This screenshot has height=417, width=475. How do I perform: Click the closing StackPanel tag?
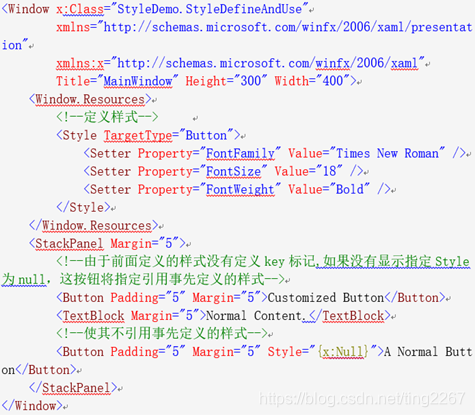click(x=73, y=388)
